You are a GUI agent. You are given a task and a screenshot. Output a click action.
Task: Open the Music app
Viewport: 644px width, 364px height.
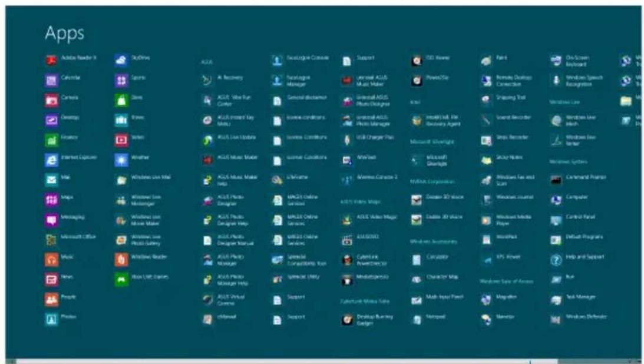click(59, 260)
